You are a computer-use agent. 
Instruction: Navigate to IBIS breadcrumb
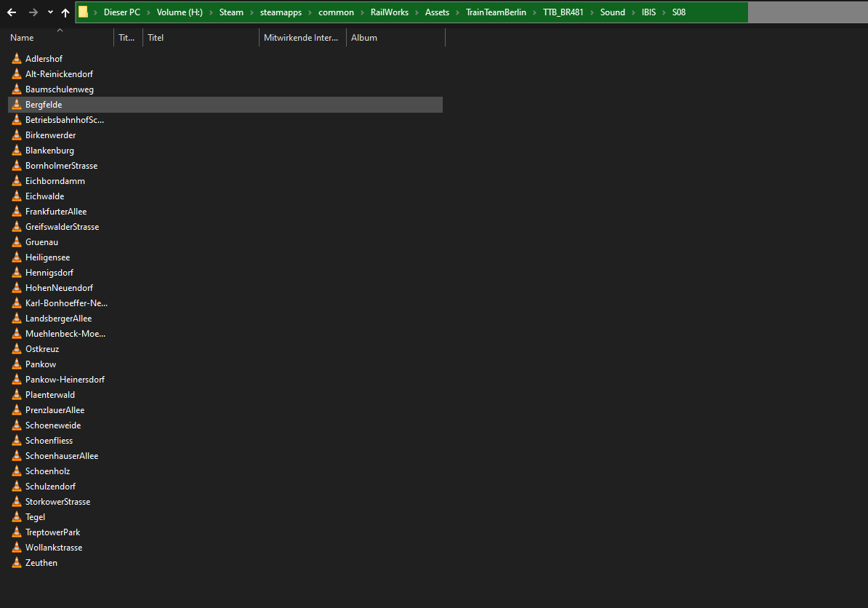pyautogui.click(x=648, y=12)
